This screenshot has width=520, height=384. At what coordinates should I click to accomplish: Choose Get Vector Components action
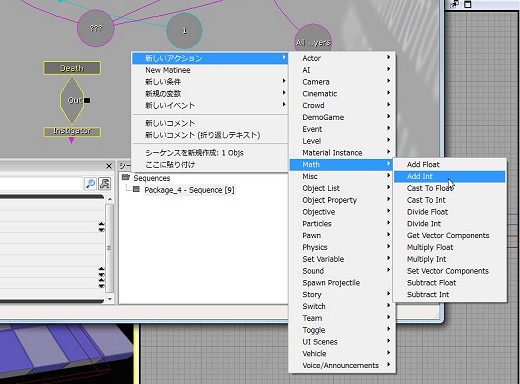(x=450, y=235)
